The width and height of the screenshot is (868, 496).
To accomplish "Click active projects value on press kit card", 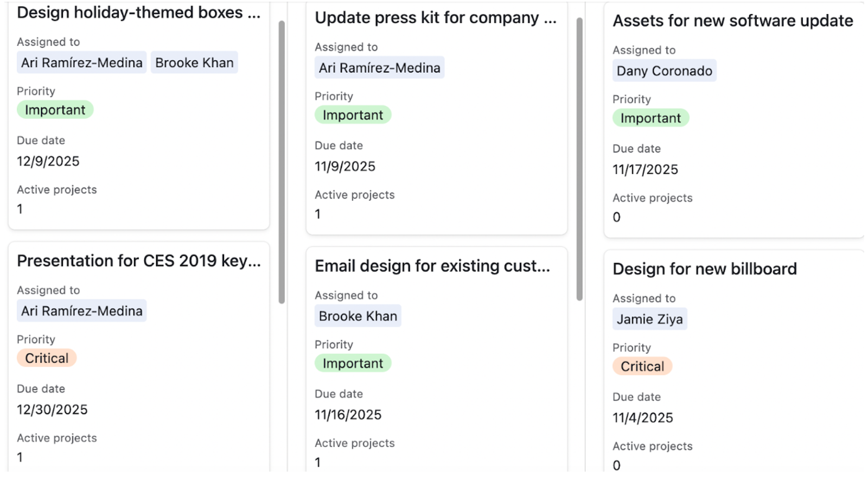I will coord(318,214).
